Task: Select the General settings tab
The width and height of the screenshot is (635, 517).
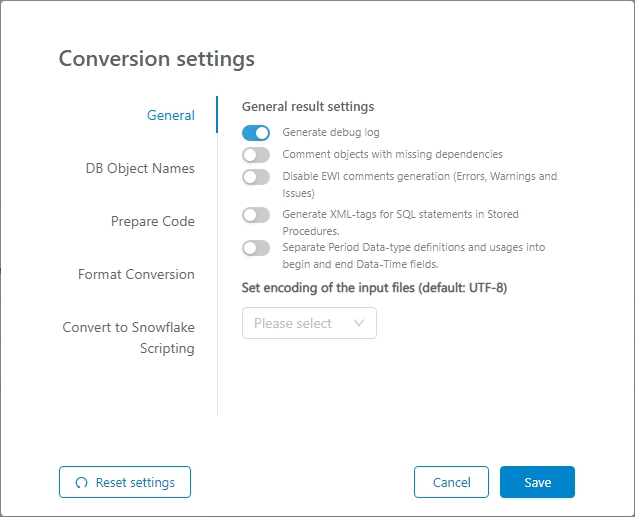Action: (170, 115)
